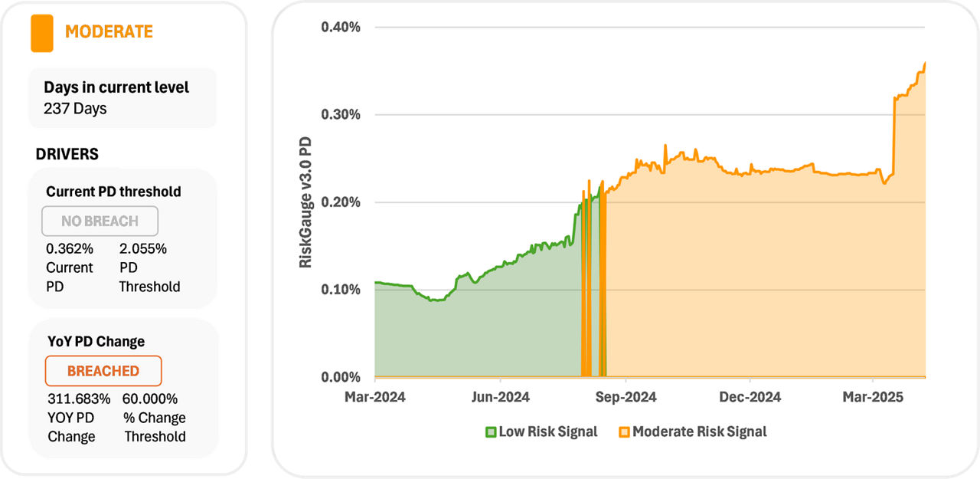The height and width of the screenshot is (479, 980).
Task: Click the YoY PD Change card title
Action: click(x=95, y=342)
